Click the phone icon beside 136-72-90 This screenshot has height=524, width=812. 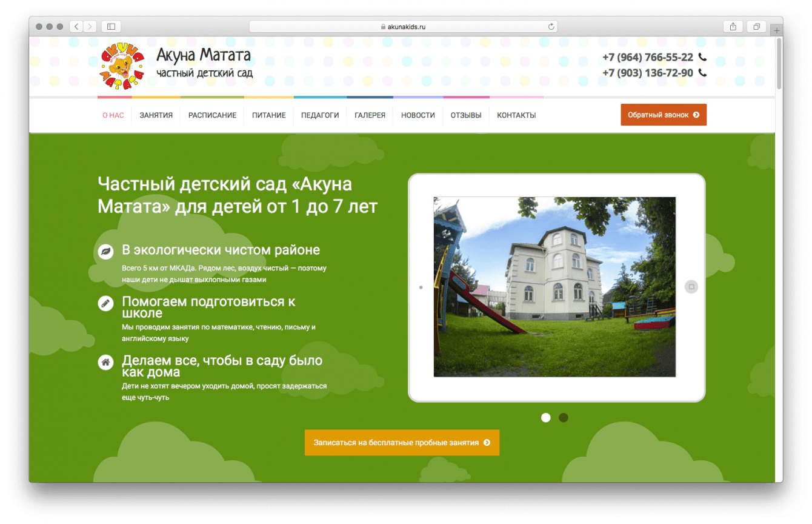pos(702,73)
